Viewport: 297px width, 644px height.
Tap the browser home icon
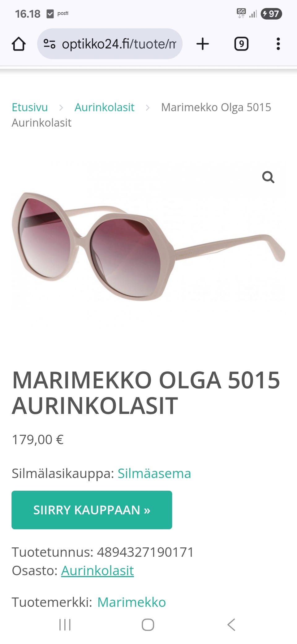(x=19, y=44)
